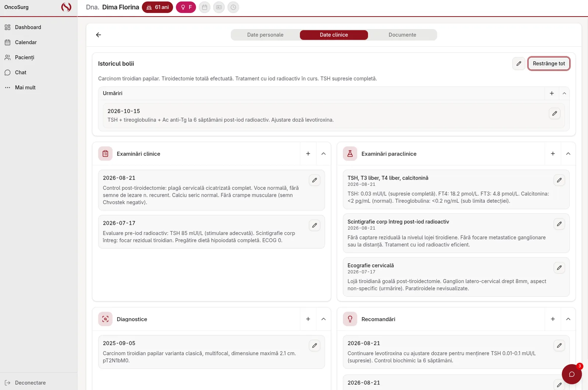Click the Recomandări lightbulb icon
Viewport: 588px width, 390px height.
point(350,319)
